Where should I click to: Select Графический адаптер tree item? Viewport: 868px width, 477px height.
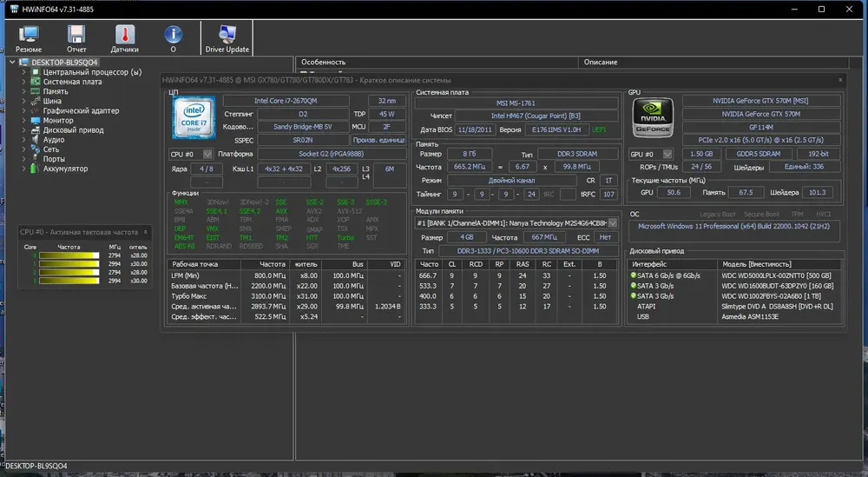(81, 111)
